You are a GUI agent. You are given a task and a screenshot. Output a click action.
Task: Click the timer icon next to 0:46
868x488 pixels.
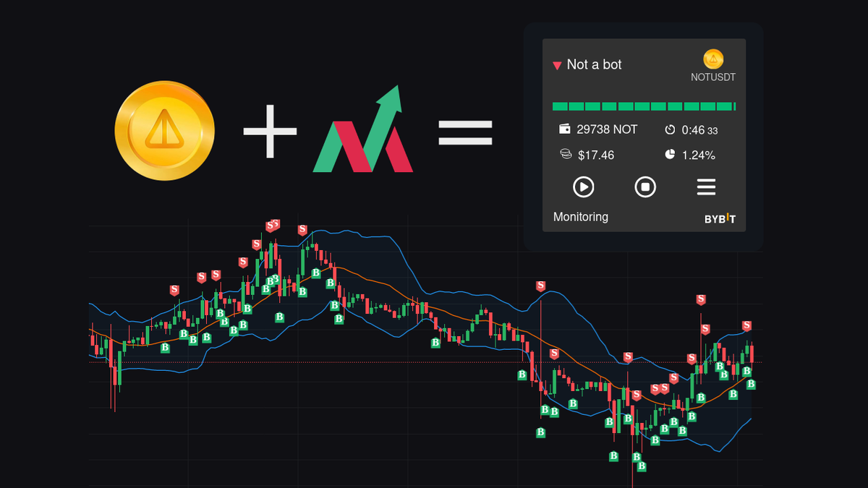(x=669, y=130)
